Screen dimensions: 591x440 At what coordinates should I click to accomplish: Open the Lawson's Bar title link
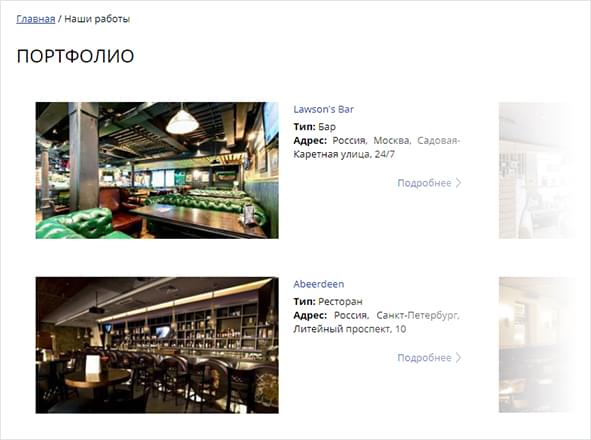[x=323, y=109]
